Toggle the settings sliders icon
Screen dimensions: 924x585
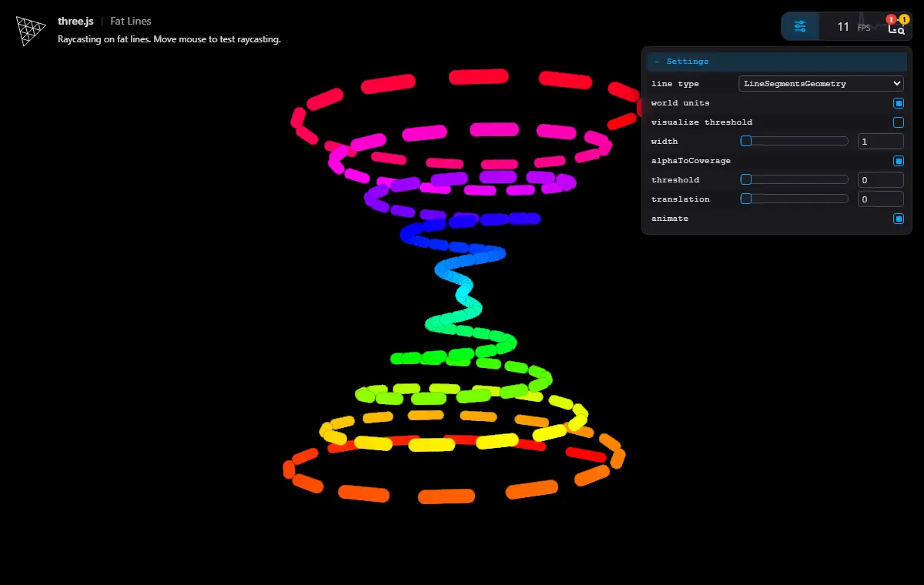point(800,27)
